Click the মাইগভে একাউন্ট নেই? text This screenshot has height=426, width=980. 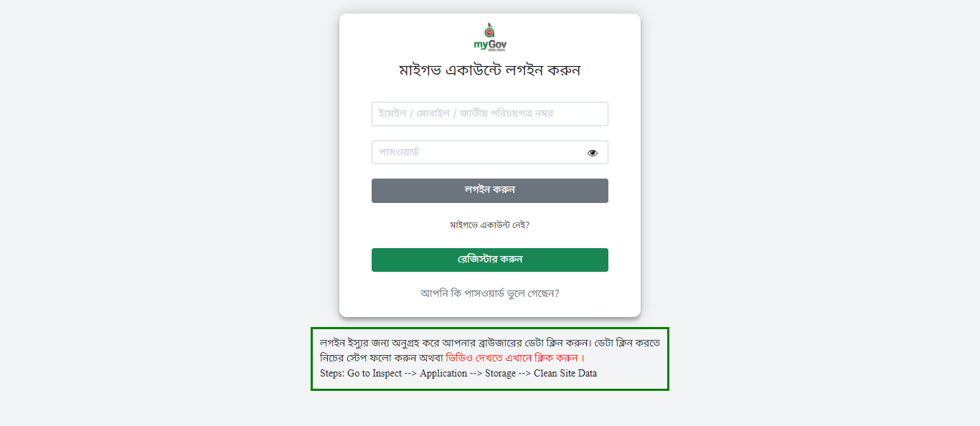(490, 225)
